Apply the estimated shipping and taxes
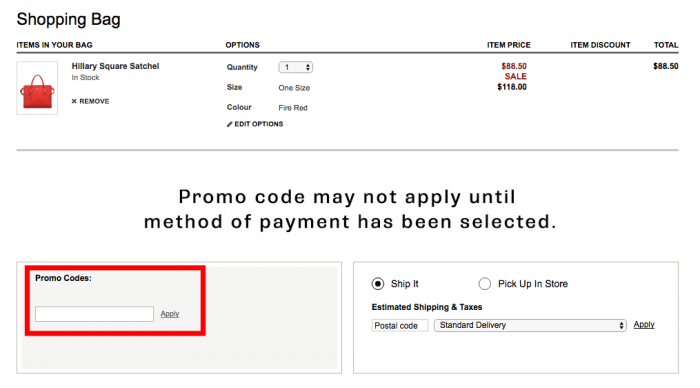The image size is (700, 388). pos(644,325)
